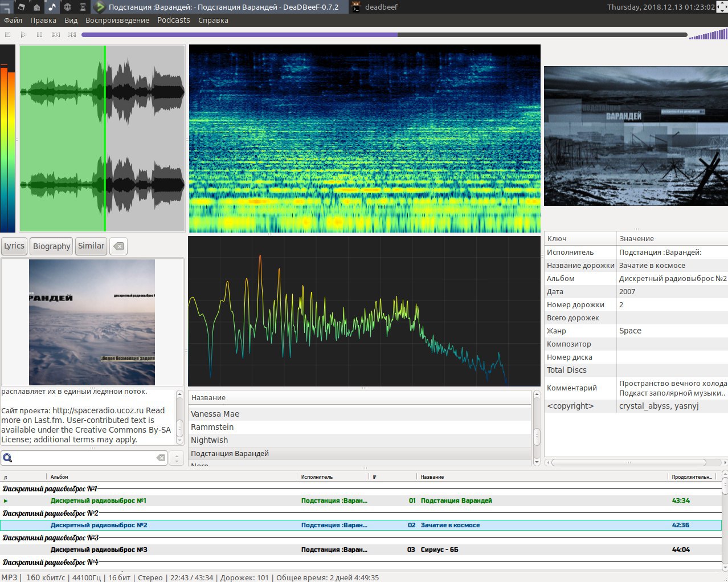Click the clear icon next to Similar

(118, 246)
